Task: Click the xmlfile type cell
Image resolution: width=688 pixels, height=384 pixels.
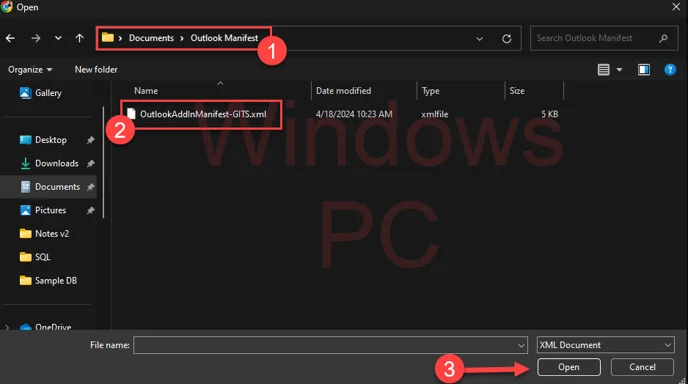Action: tap(434, 114)
